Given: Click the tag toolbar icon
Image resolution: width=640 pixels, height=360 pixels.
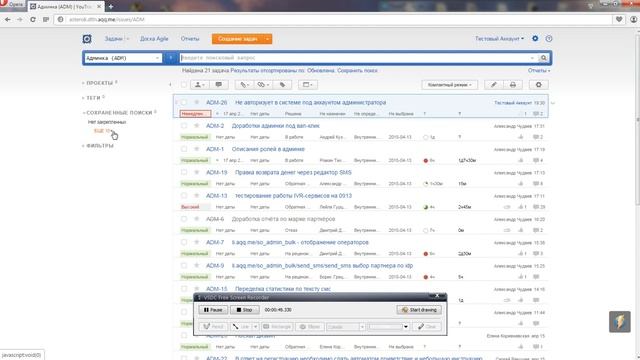Looking at the screenshot, I should tap(282, 84).
